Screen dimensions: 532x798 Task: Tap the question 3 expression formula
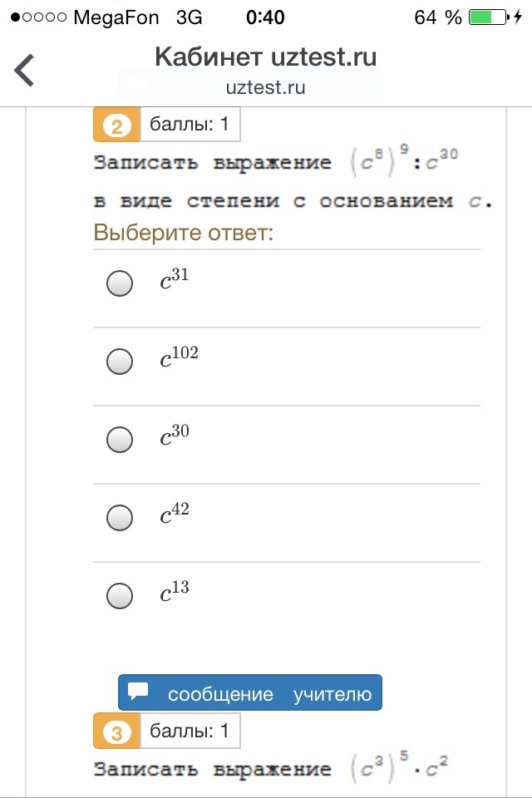coord(399,768)
